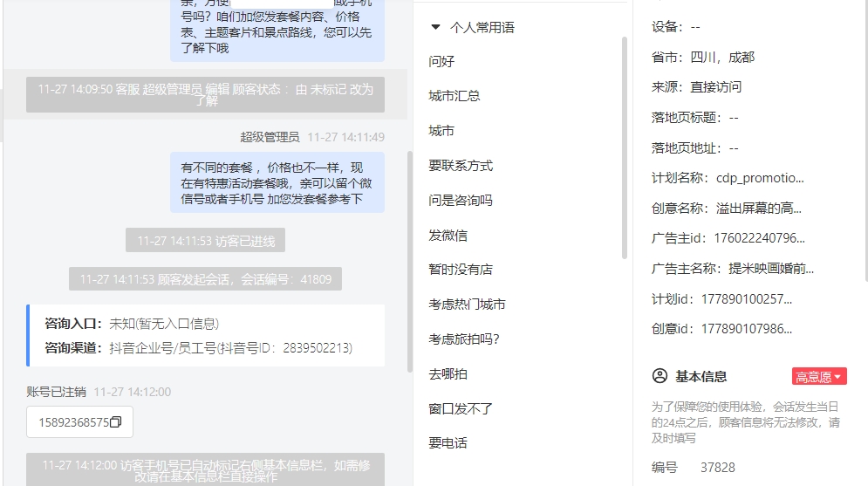Click the 广告主名称 value 提米映画婚前...
Screen dimensions: 868x486
tap(771, 269)
